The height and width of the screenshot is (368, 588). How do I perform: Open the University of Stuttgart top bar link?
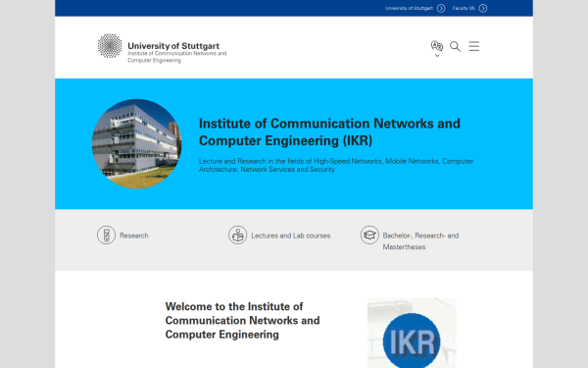[409, 8]
